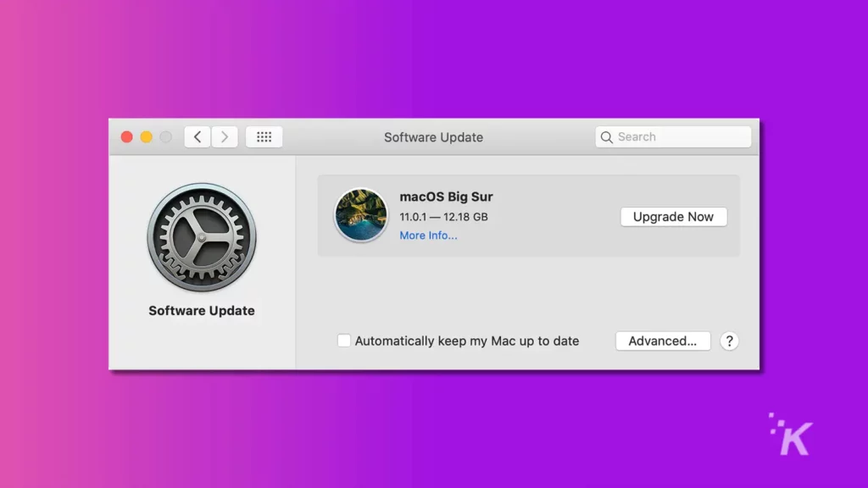The width and height of the screenshot is (868, 488).
Task: Click the Software Update window title
Action: tap(433, 137)
